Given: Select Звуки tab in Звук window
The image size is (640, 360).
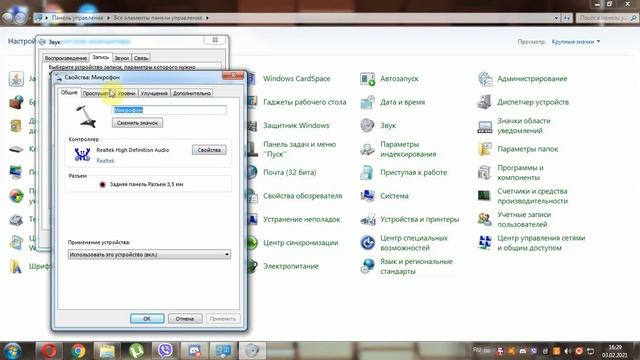Looking at the screenshot, I should pyautogui.click(x=122, y=58).
